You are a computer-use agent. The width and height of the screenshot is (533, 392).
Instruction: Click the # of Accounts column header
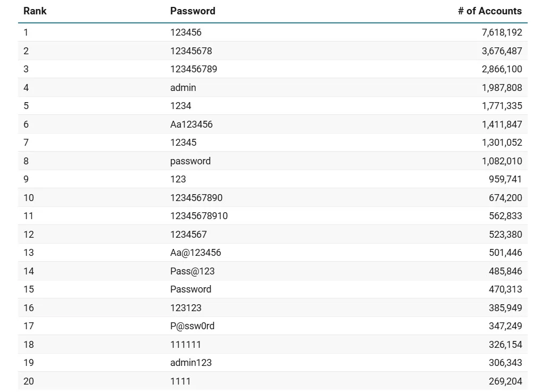pos(489,11)
